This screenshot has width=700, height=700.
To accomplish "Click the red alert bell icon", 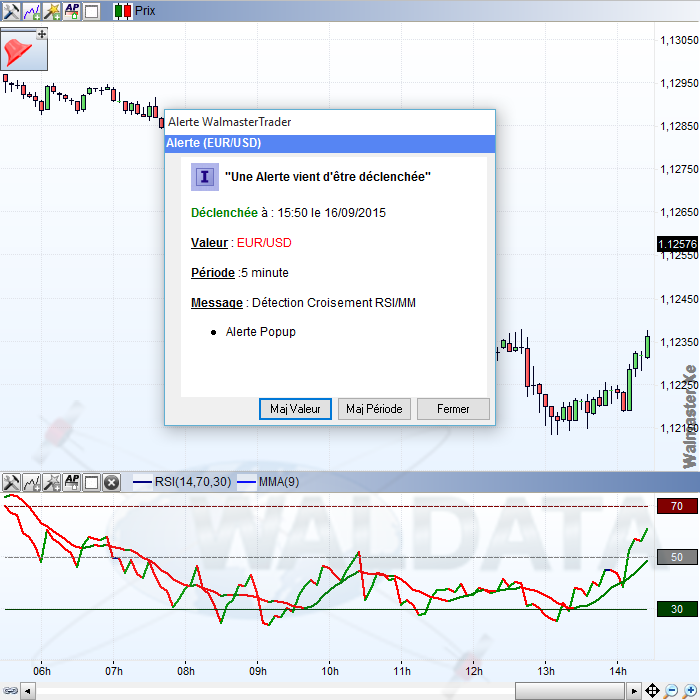I will (18, 49).
